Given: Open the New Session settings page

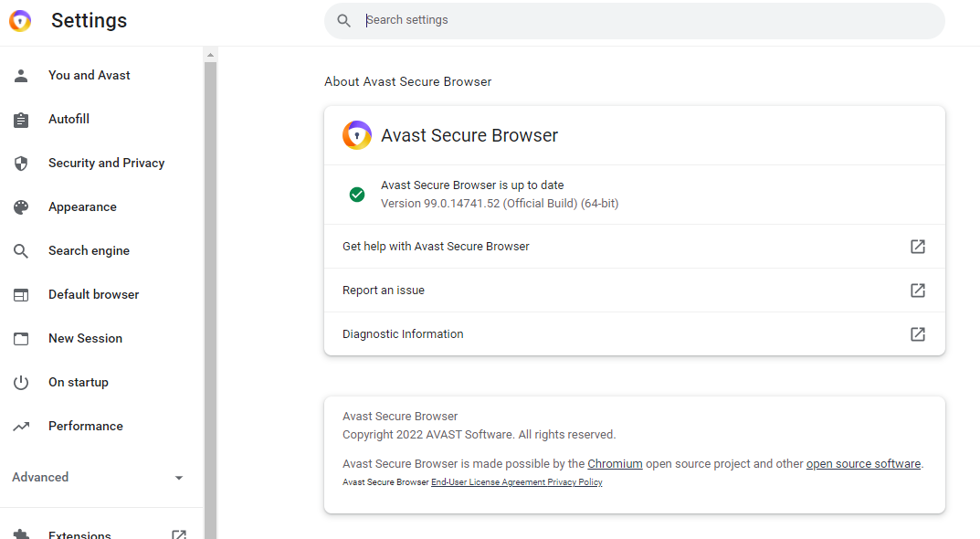Looking at the screenshot, I should pyautogui.click(x=85, y=338).
